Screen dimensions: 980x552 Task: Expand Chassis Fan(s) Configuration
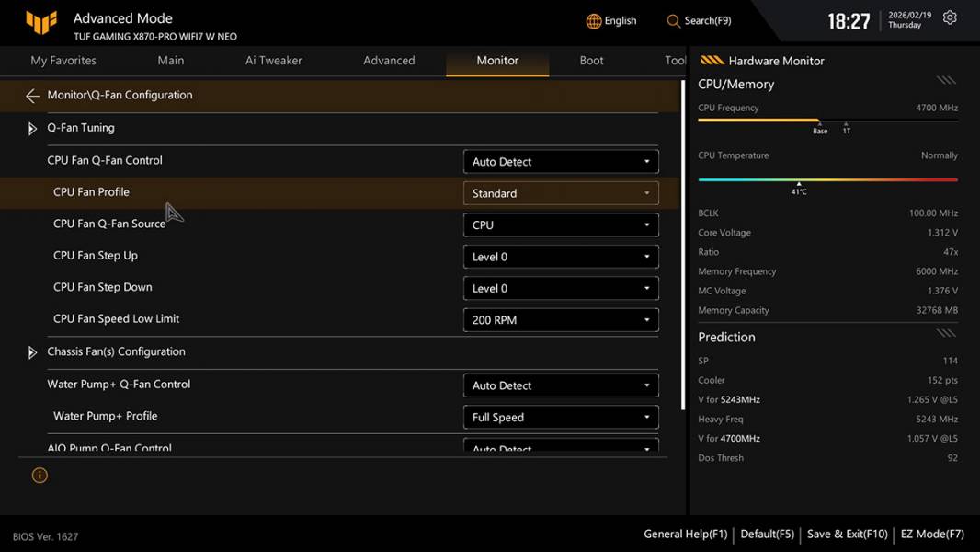pos(33,352)
